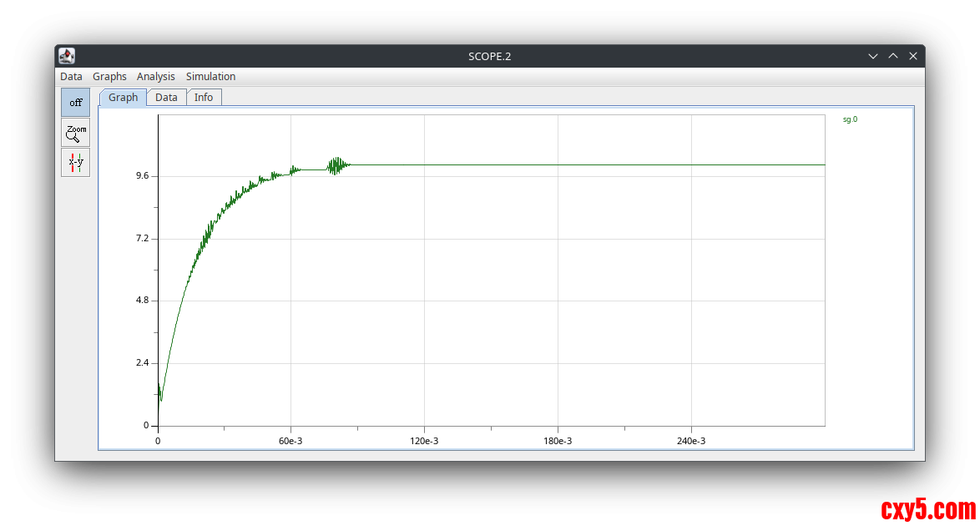The height and width of the screenshot is (526, 980).
Task: Select the x-y cursor measurement tool
Action: 75,163
